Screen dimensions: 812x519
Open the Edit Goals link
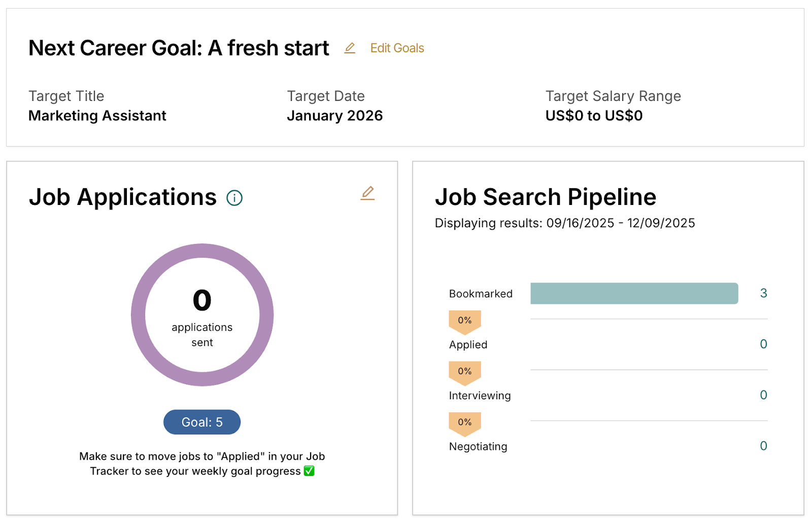click(x=397, y=48)
